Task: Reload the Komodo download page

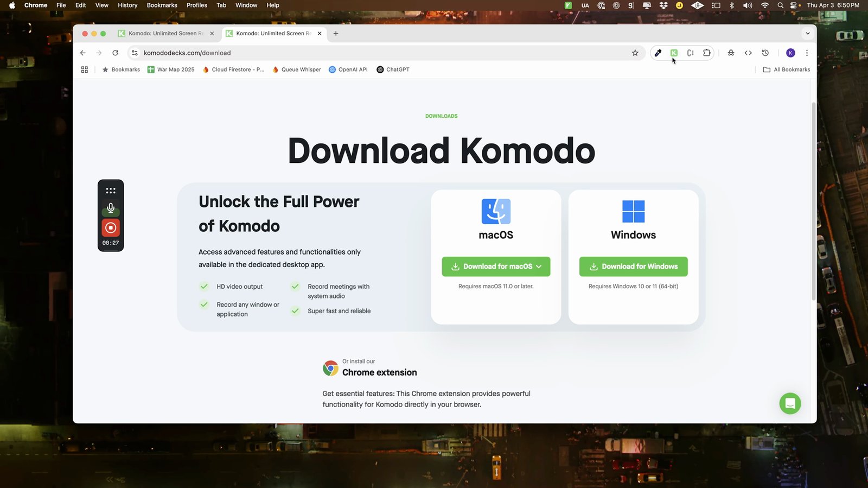Action: (x=115, y=53)
